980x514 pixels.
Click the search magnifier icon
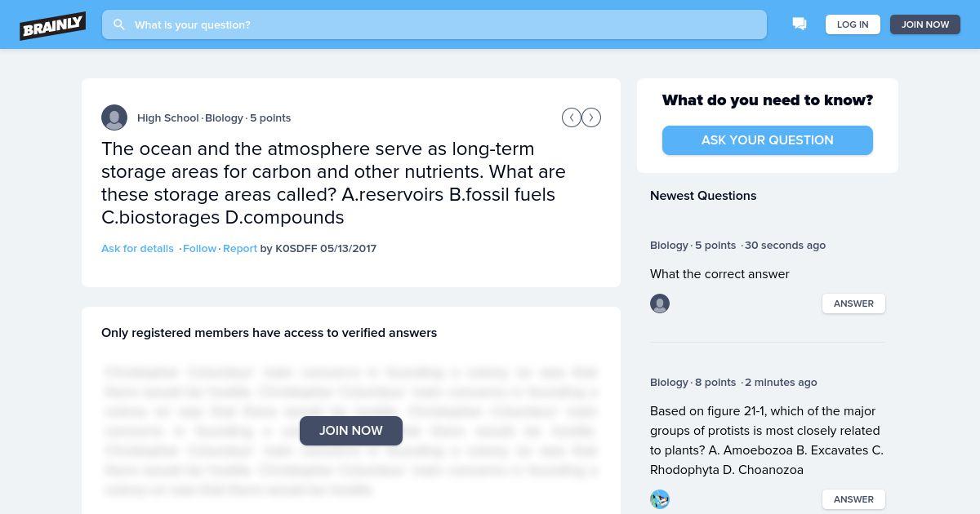(119, 24)
